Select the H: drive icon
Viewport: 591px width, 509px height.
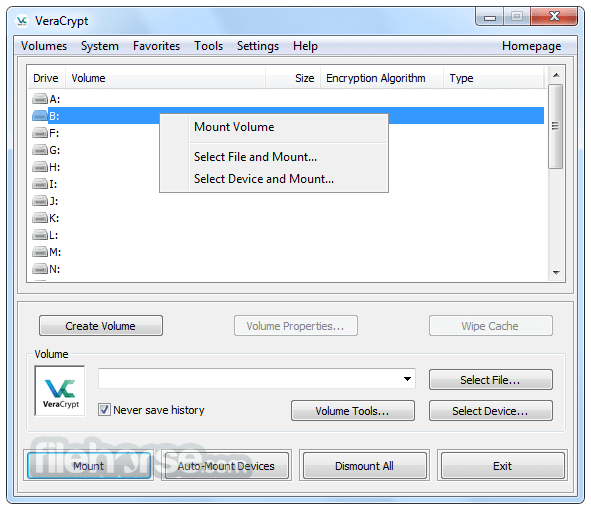point(40,167)
